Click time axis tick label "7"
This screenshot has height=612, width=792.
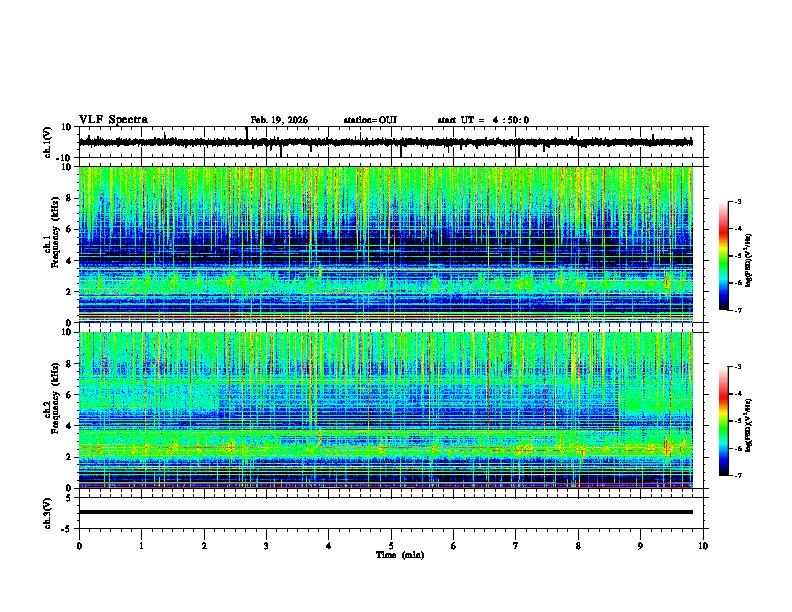pyautogui.click(x=516, y=546)
